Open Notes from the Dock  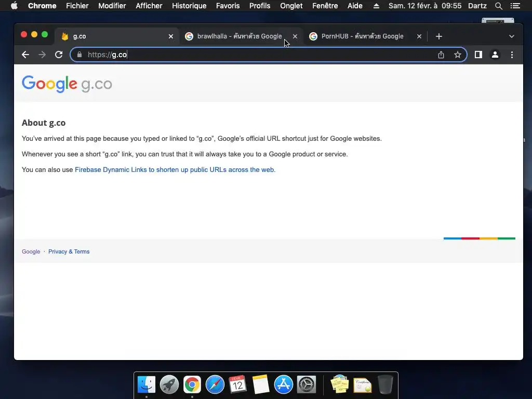point(261,384)
